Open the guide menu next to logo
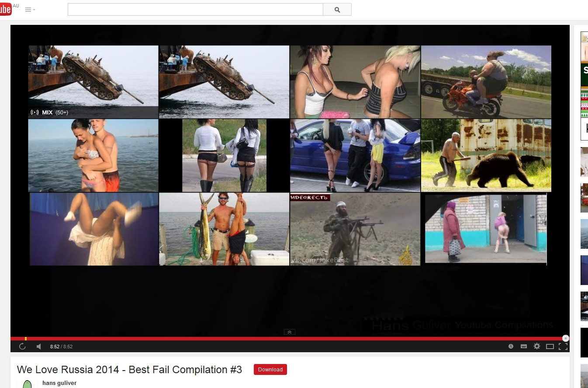Screen dimensions: 588x388 click(30, 10)
